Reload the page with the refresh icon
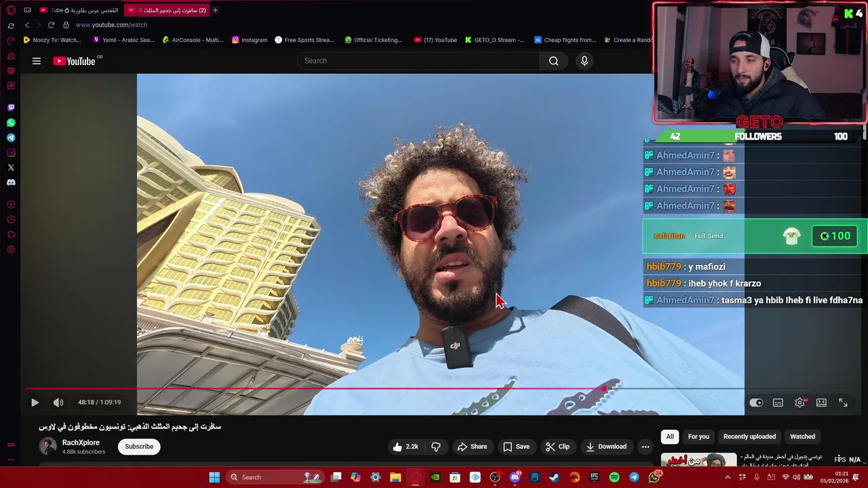The image size is (868, 488). point(51,25)
